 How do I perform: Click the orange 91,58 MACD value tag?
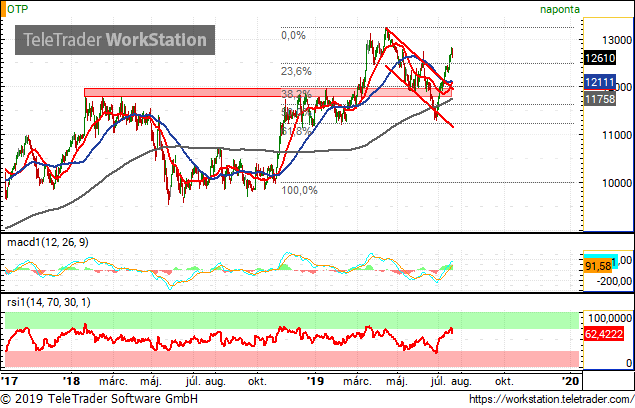pyautogui.click(x=598, y=266)
